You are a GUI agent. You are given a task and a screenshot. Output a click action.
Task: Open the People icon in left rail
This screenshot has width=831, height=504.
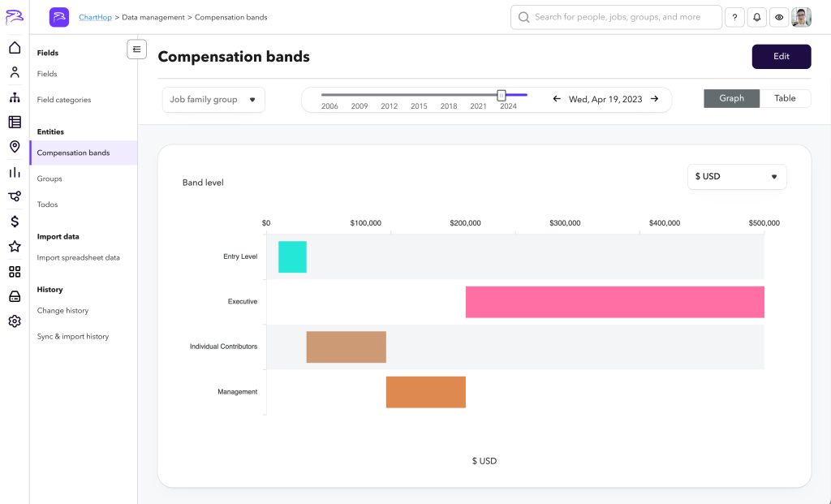[x=15, y=72]
